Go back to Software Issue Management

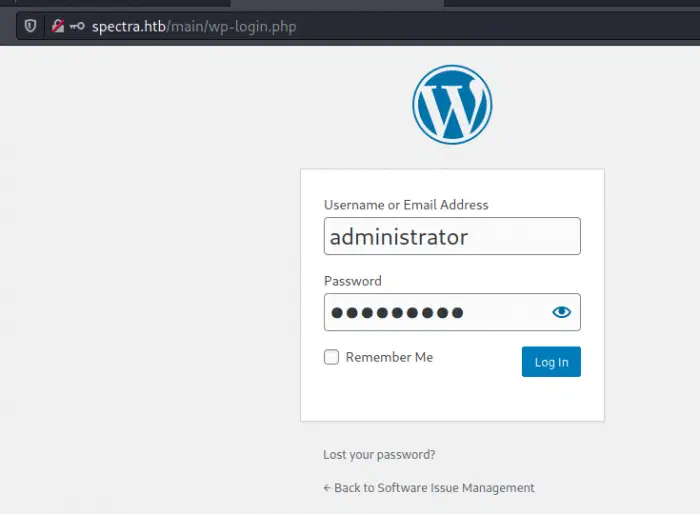point(429,488)
